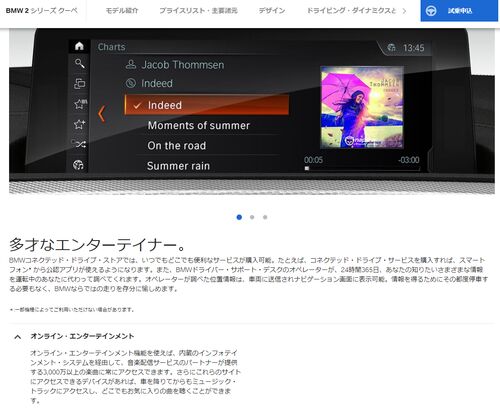Screen dimensions: 500x412
Task: Select the third carousel dot
Action: click(x=265, y=217)
